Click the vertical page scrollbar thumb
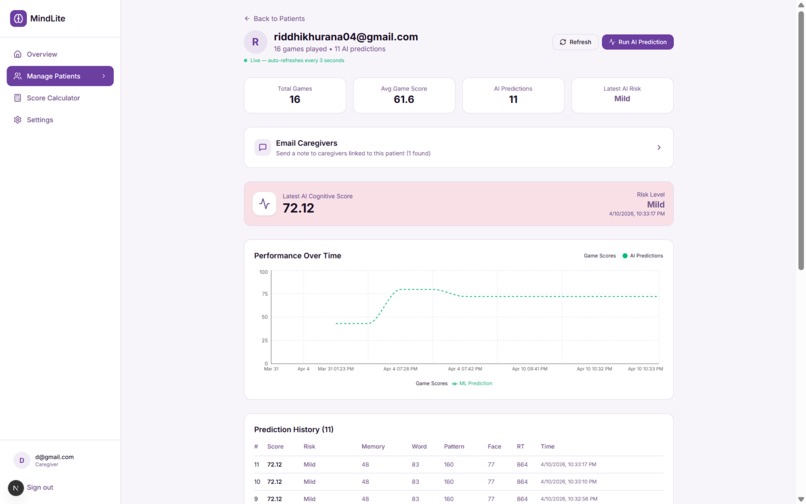Viewport: 806px width, 504px height. click(801, 140)
